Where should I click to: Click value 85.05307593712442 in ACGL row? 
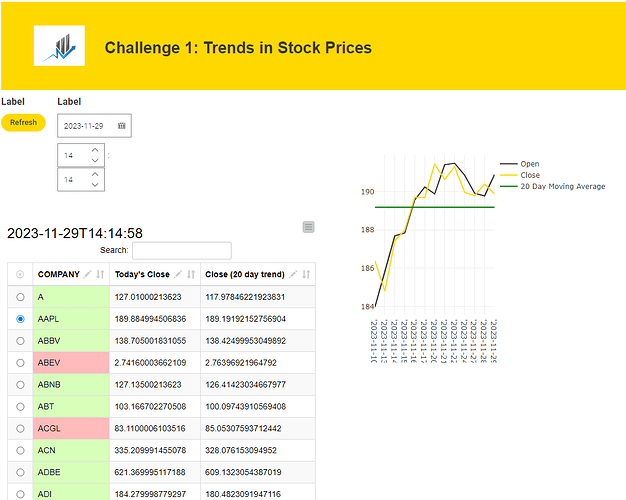243,429
